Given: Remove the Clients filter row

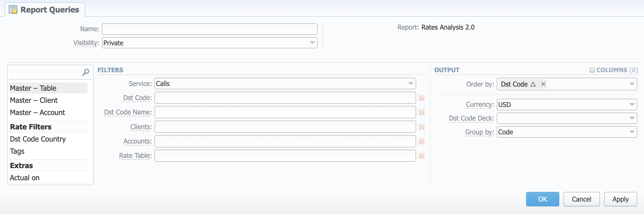Looking at the screenshot, I should click(x=422, y=127).
